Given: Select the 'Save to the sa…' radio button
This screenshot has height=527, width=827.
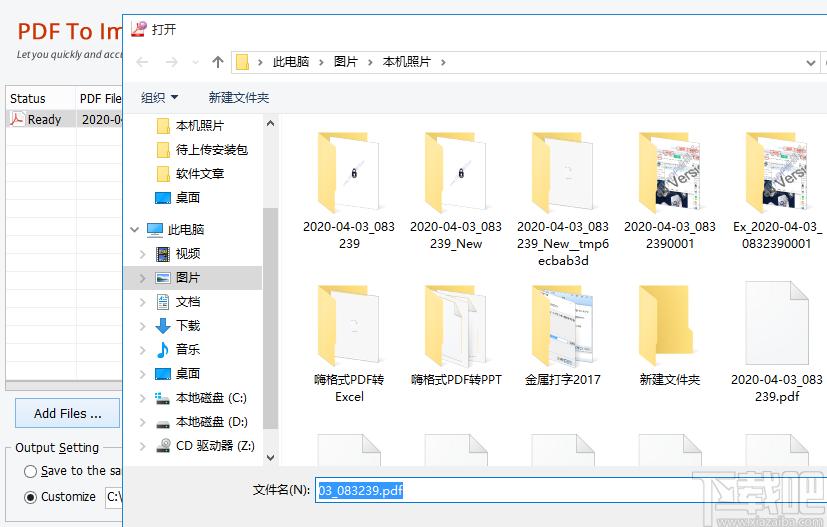Looking at the screenshot, I should [31, 471].
